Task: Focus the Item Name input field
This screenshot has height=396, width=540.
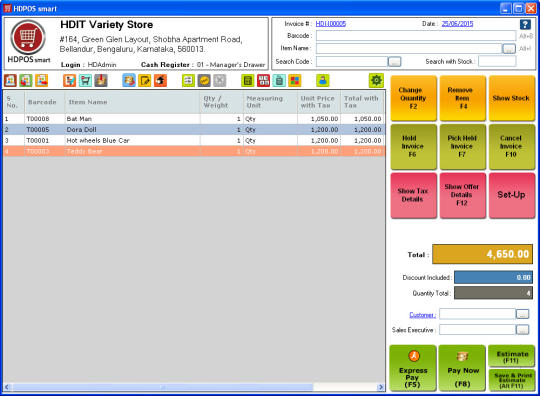Action: tap(409, 49)
